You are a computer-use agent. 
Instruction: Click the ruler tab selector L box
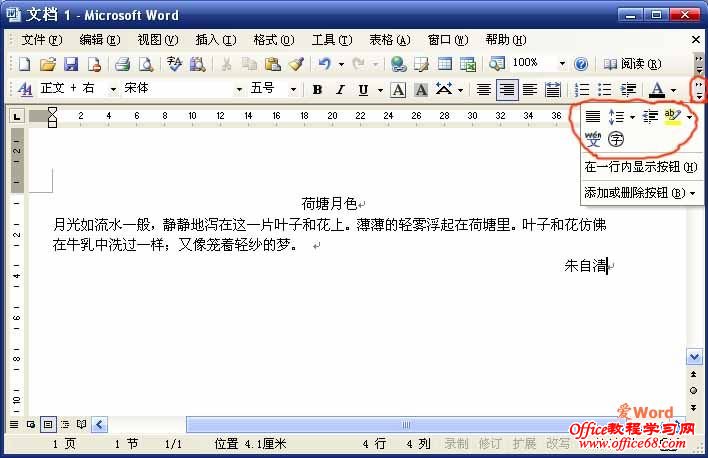[17, 117]
